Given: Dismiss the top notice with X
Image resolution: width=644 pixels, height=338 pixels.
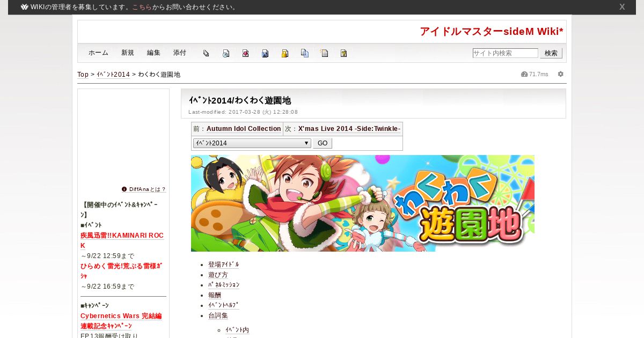Looking at the screenshot, I should pyautogui.click(x=622, y=7).
